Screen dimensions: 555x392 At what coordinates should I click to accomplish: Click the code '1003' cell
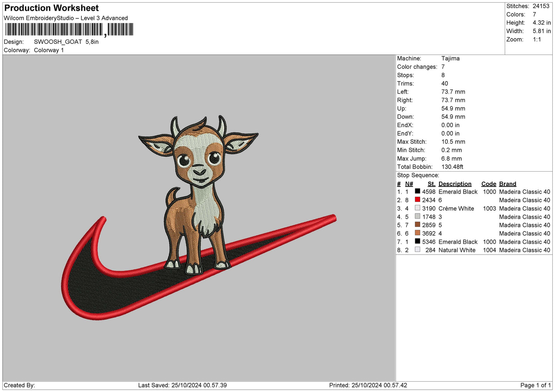489,208
